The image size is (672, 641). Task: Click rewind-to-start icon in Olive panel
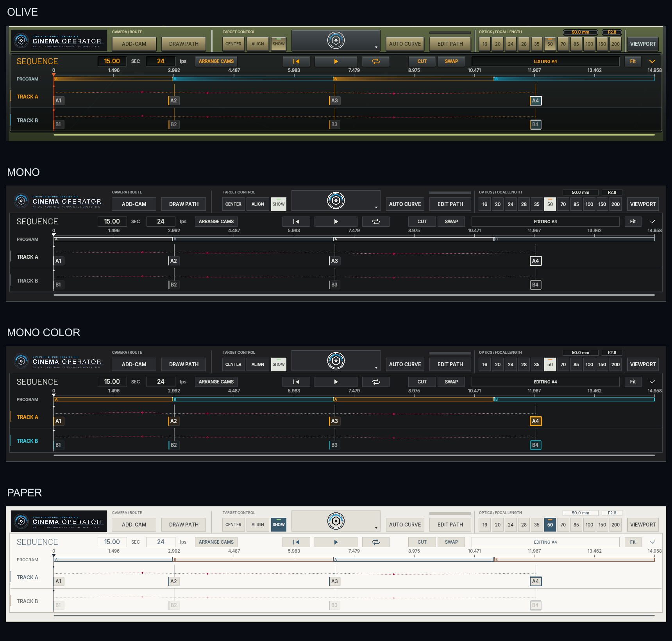(296, 61)
